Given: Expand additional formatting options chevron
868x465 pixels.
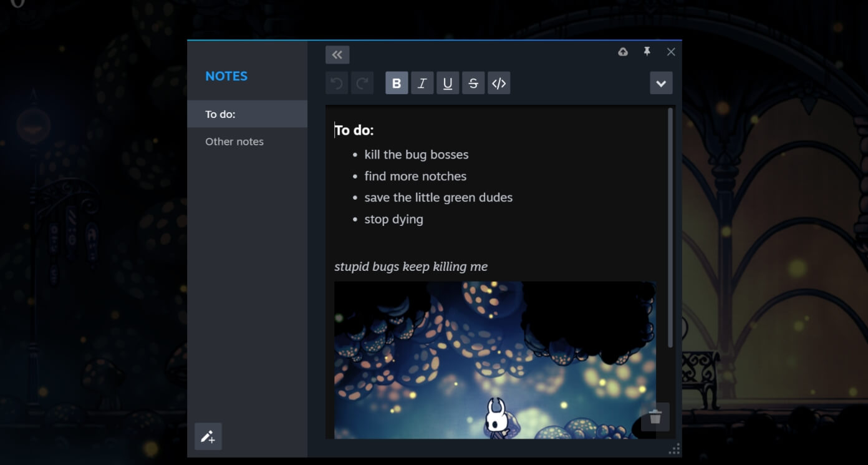Looking at the screenshot, I should (x=661, y=83).
